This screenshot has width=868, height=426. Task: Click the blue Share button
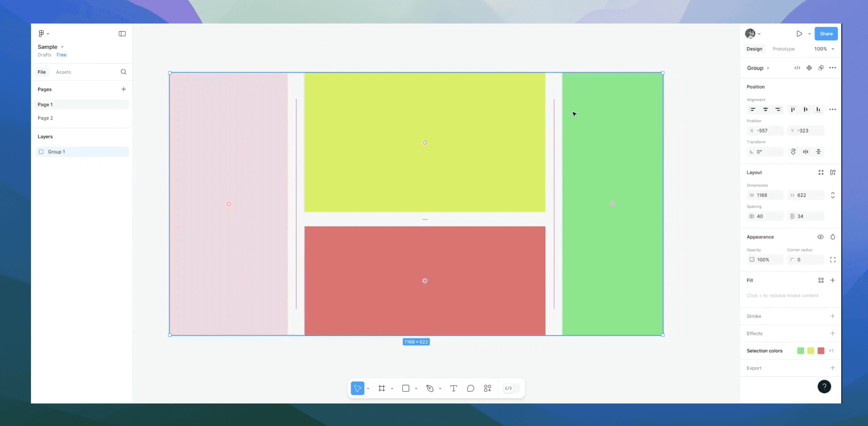click(x=826, y=34)
